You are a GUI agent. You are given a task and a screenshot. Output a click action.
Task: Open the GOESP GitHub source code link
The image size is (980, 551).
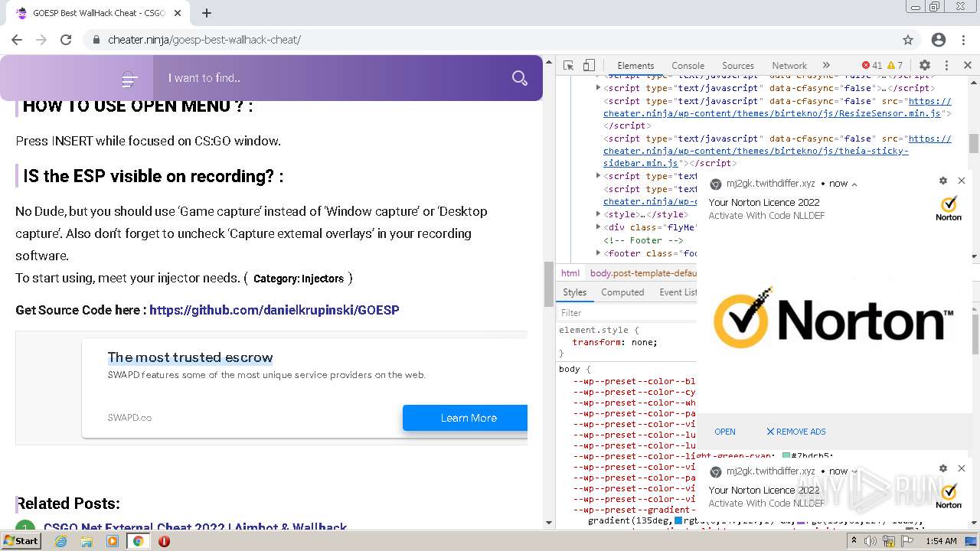tap(274, 310)
